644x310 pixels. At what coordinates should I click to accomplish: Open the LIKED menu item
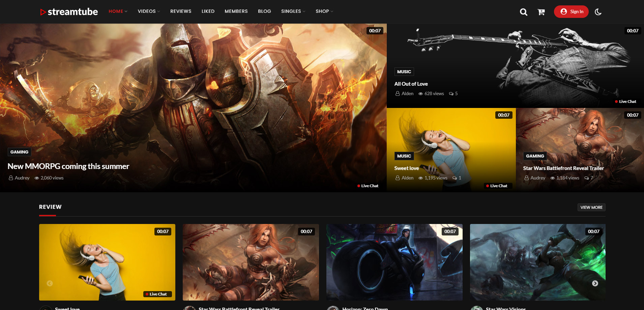(208, 11)
